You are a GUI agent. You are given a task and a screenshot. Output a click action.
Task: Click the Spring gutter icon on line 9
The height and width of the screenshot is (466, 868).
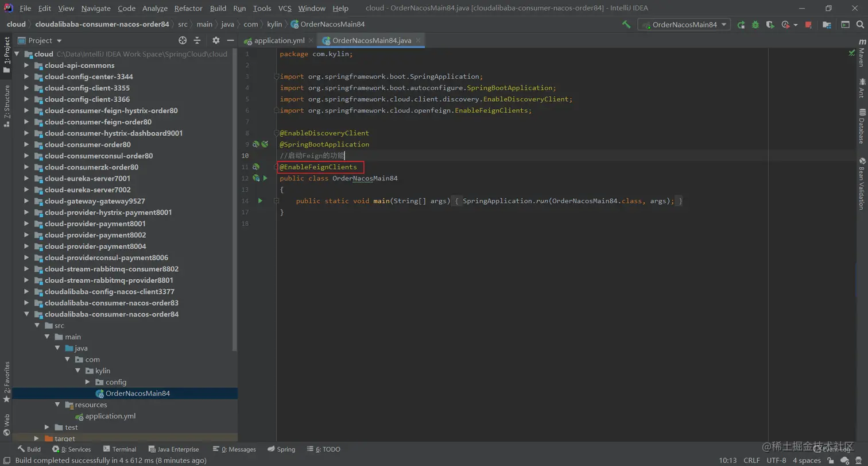tap(256, 144)
